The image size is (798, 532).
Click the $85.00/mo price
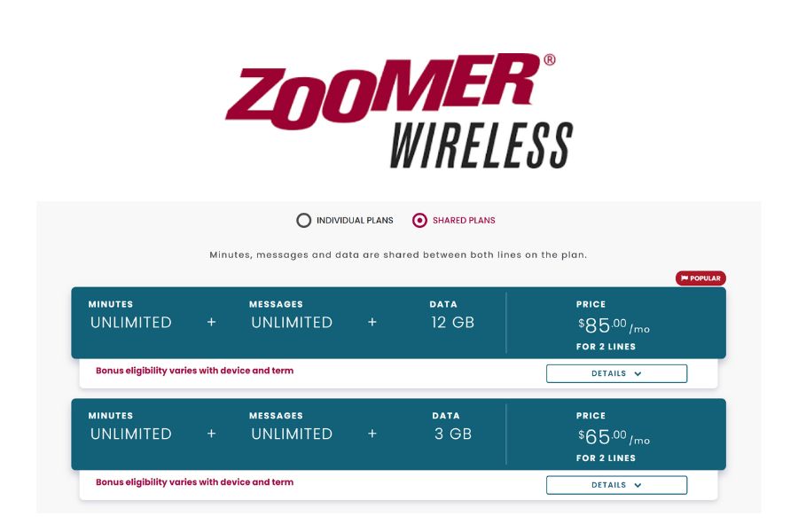[614, 325]
